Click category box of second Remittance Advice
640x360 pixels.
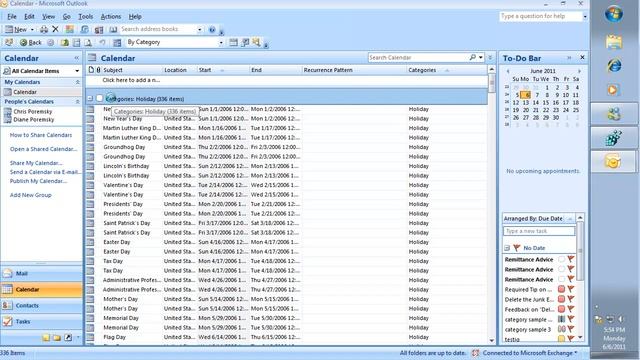pos(562,269)
